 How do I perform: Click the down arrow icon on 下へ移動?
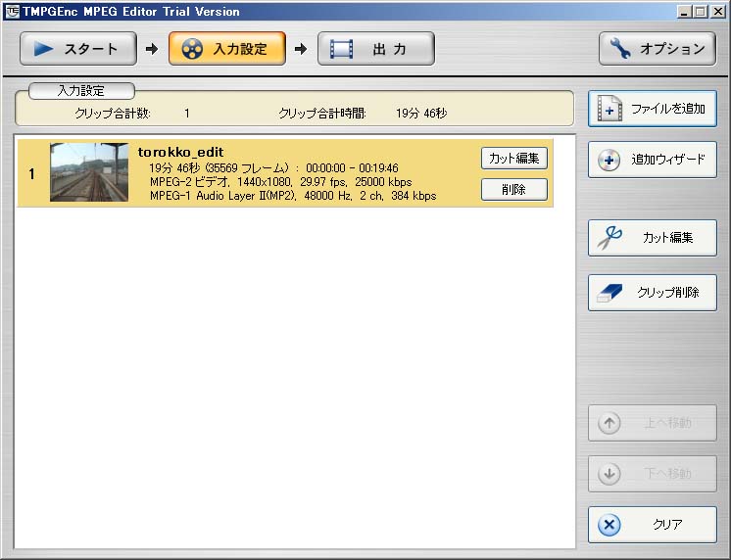pyautogui.click(x=609, y=474)
